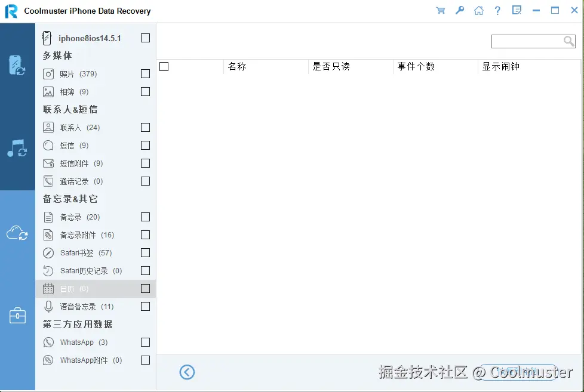Check the checkbox next to 照片 (379)

click(x=145, y=73)
